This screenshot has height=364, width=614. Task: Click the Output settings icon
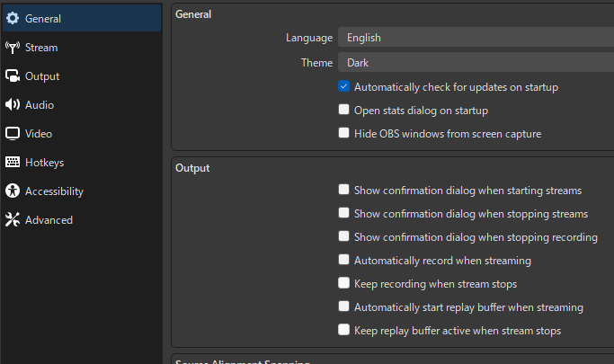coord(13,76)
